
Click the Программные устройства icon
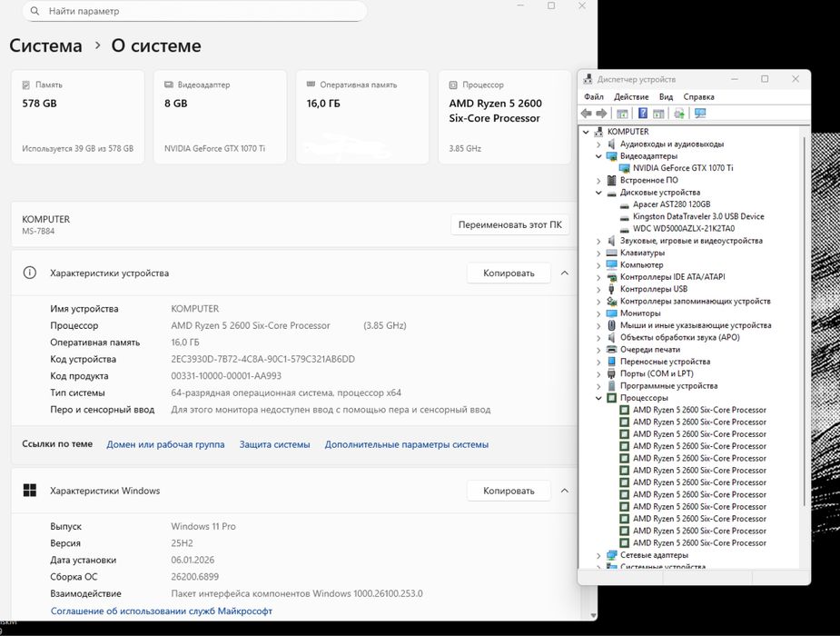(x=611, y=386)
